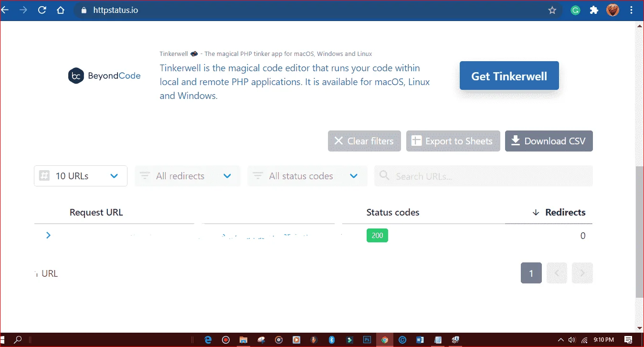
Task: Focus the Search URLs field
Action: (x=484, y=176)
